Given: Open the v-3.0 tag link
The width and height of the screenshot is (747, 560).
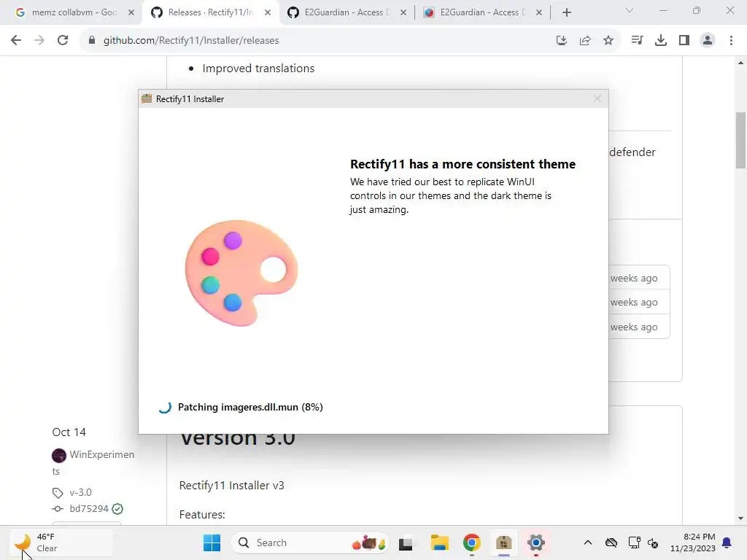Looking at the screenshot, I should coord(80,492).
